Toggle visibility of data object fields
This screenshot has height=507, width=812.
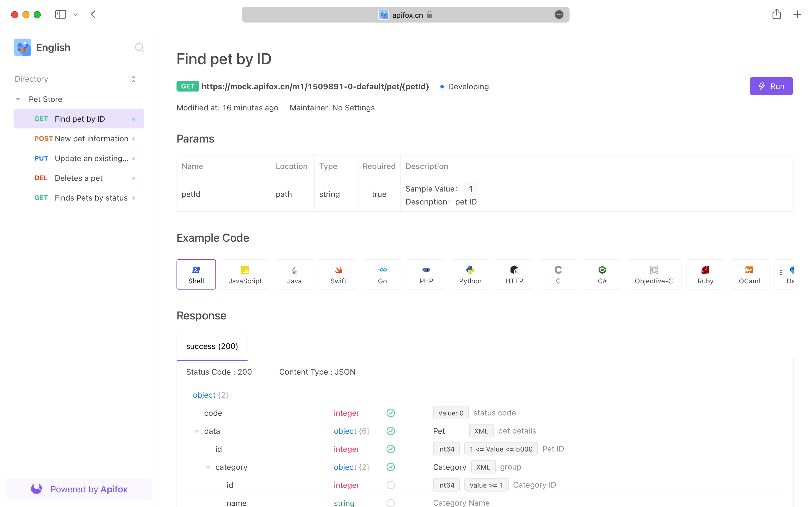tap(197, 430)
